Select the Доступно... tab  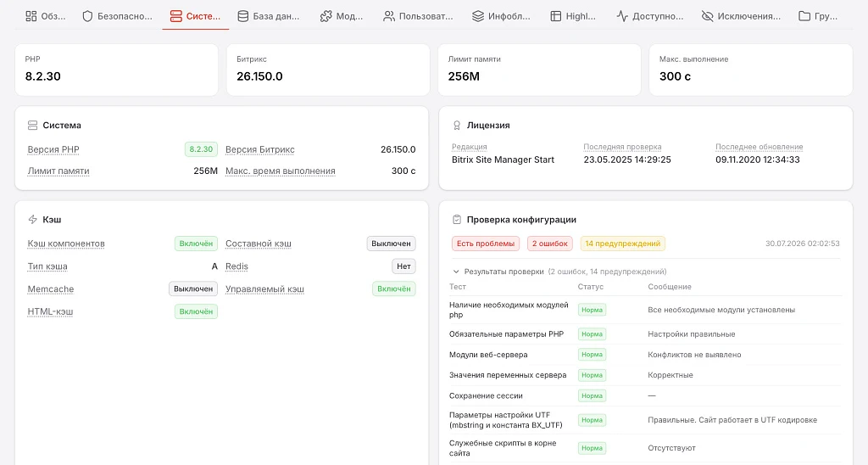click(650, 16)
